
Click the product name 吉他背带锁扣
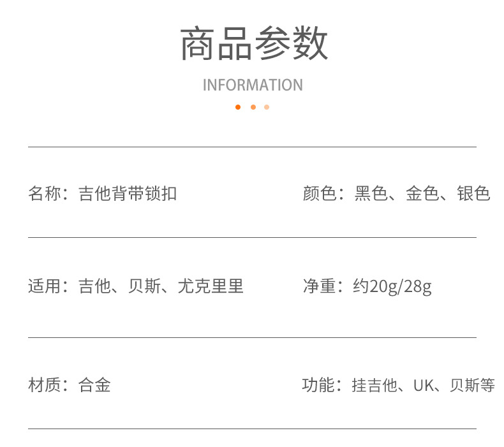coord(128,194)
